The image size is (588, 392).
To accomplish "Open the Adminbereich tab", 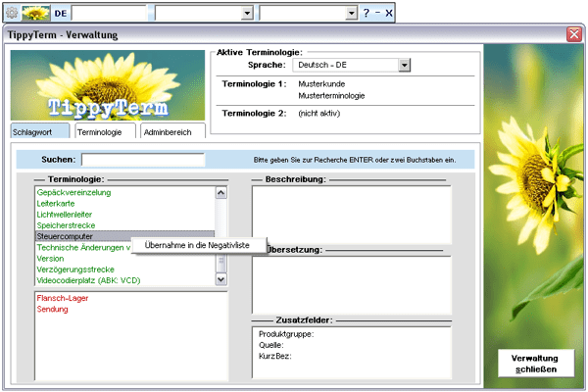I will click(x=169, y=131).
